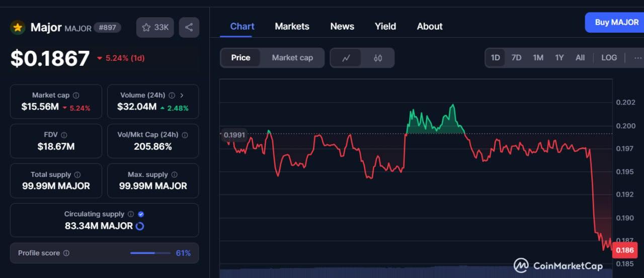The image size is (644, 278).
Task: Open the three-dot more chart options menu
Action: [637, 58]
